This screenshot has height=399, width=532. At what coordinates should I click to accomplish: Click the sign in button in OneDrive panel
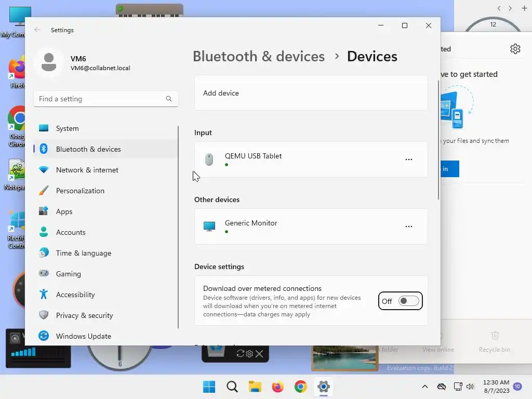click(450, 169)
